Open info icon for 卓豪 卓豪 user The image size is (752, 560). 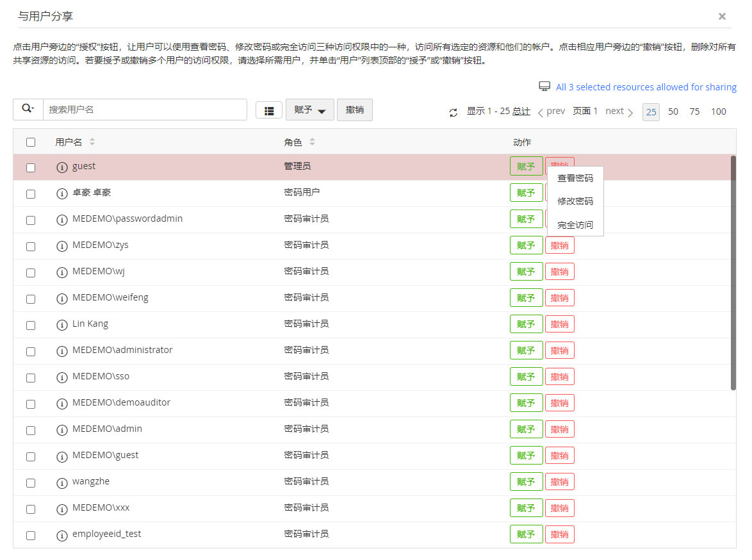tap(62, 194)
